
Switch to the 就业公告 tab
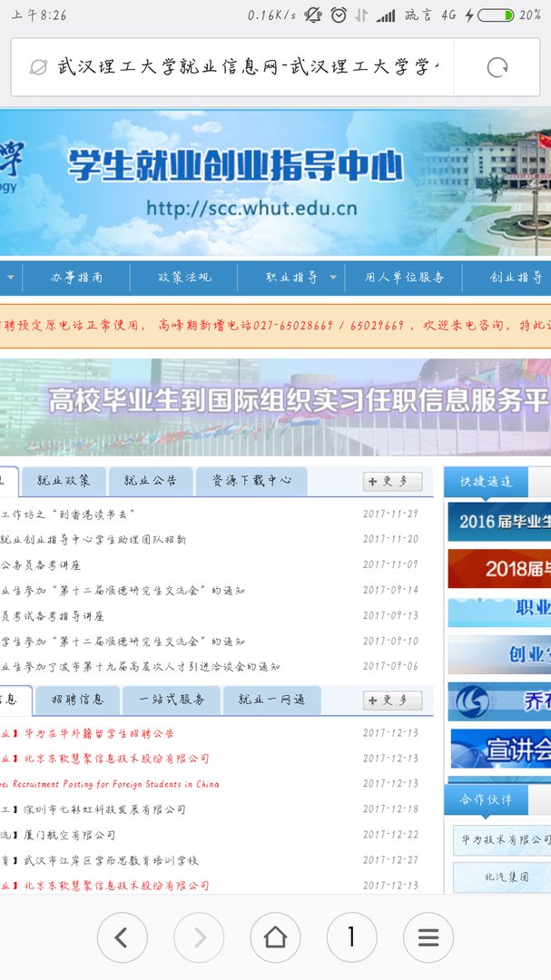point(150,481)
